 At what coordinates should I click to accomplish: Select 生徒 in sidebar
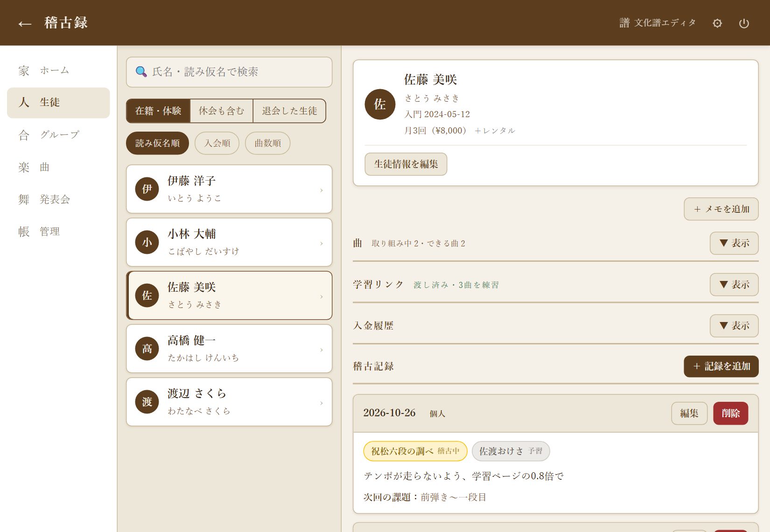pos(58,103)
